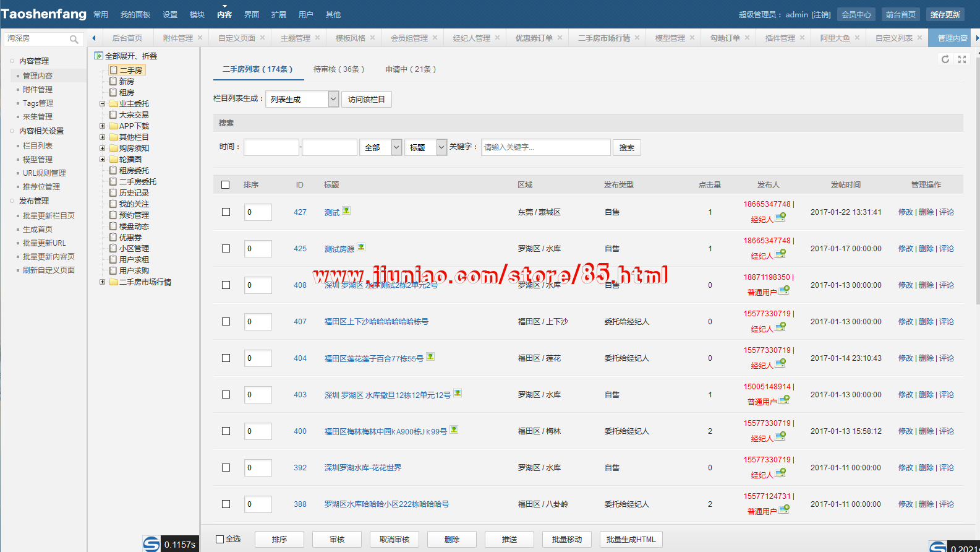The image size is (980, 552).
Task: Check the checkbox for row ID 427
Action: coord(226,212)
